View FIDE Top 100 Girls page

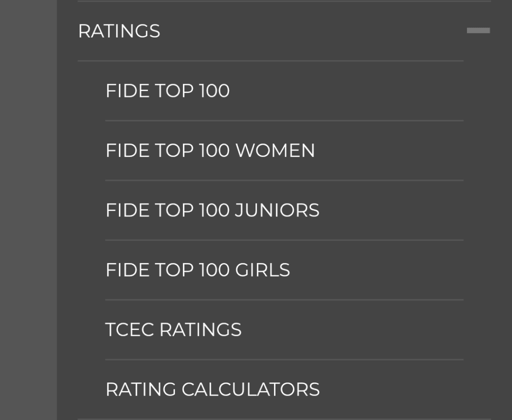197,270
